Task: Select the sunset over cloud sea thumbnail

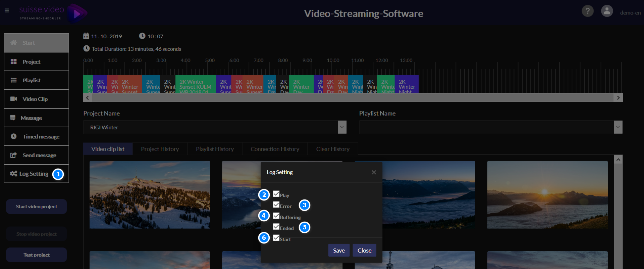Action: pyautogui.click(x=547, y=195)
